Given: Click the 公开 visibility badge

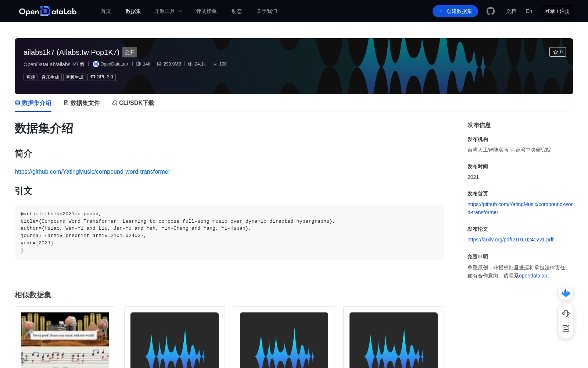Looking at the screenshot, I should point(130,52).
